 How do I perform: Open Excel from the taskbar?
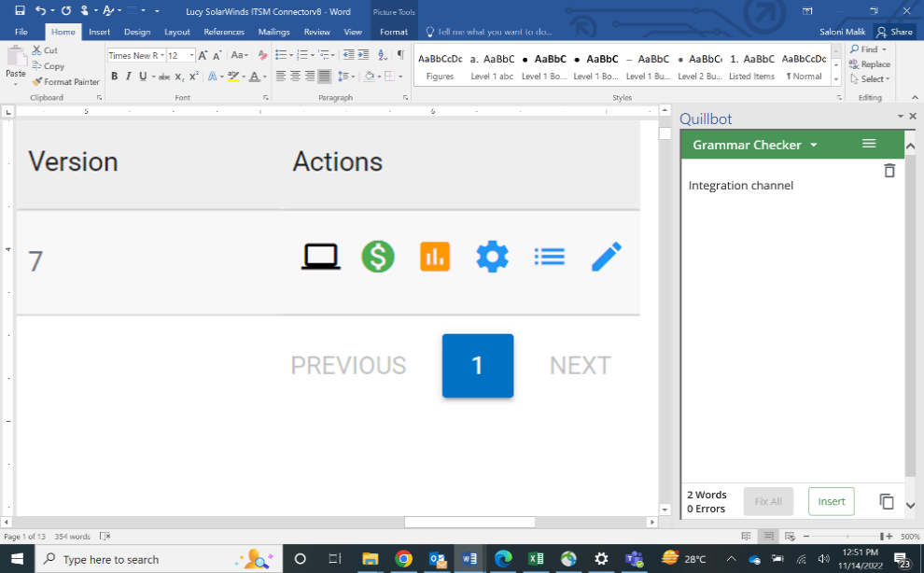[536, 559]
